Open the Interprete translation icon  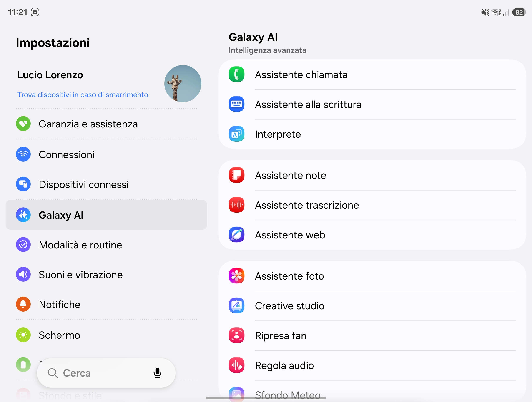tap(236, 134)
